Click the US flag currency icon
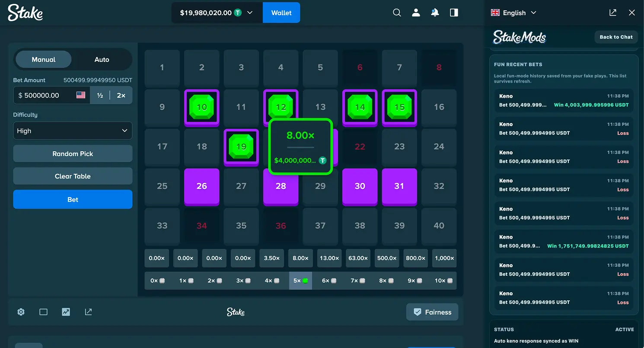This screenshot has height=348, width=644. coord(81,95)
